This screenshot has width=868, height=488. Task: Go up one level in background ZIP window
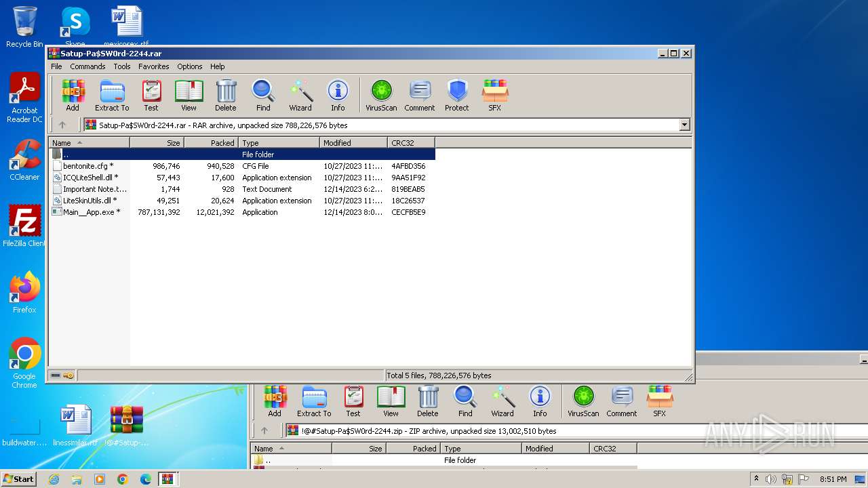[x=264, y=430]
